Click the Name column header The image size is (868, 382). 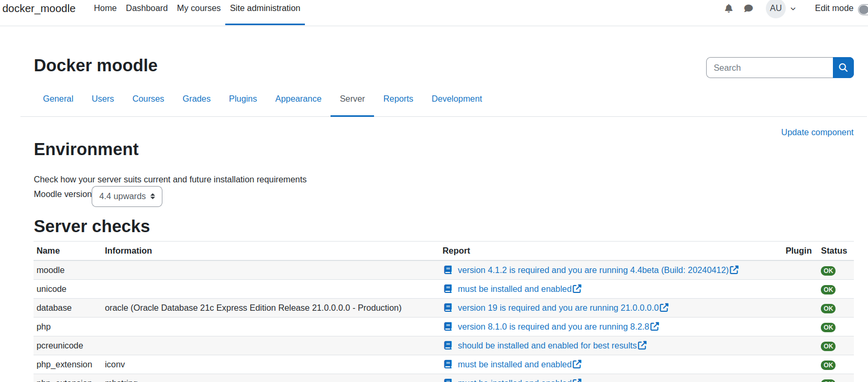(48, 250)
